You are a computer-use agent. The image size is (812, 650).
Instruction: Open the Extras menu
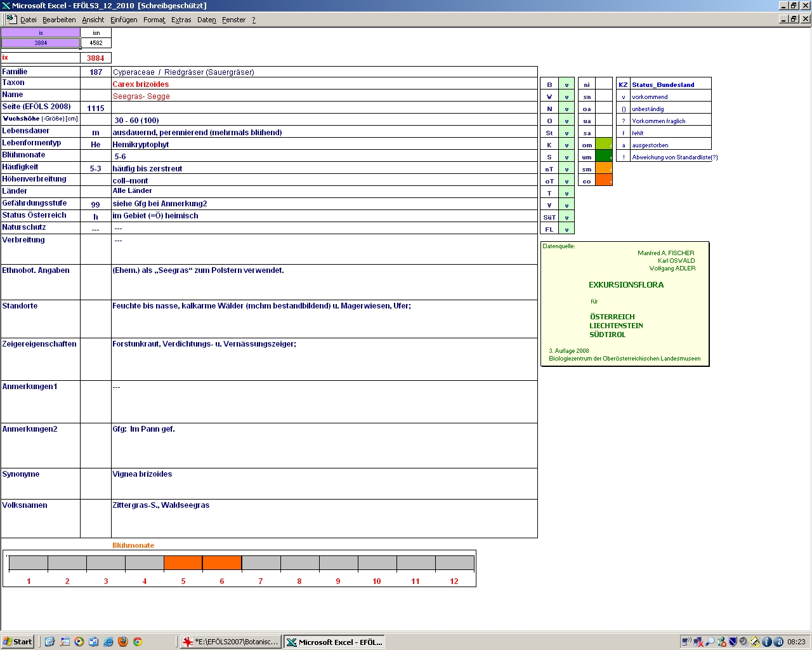pos(181,20)
